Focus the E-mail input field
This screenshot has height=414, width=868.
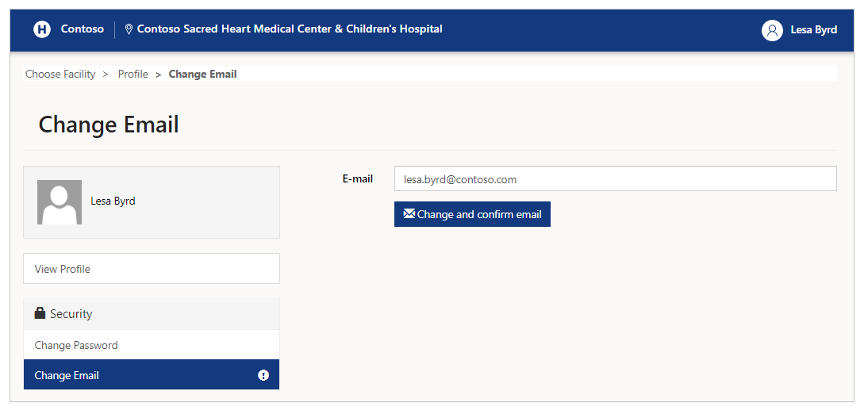pos(615,178)
